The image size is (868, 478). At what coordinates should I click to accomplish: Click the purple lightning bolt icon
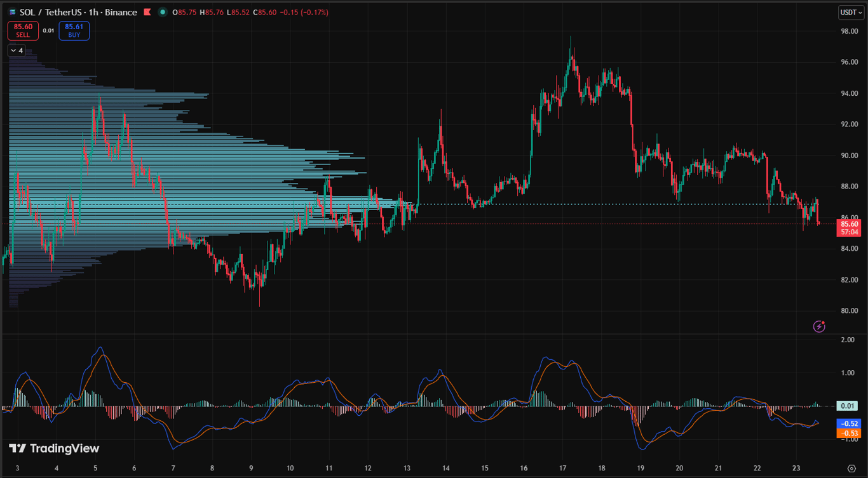(819, 326)
